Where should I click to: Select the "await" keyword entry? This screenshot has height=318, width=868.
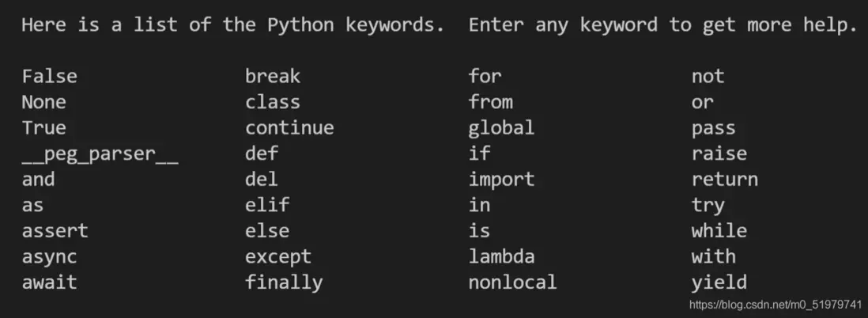(x=49, y=282)
